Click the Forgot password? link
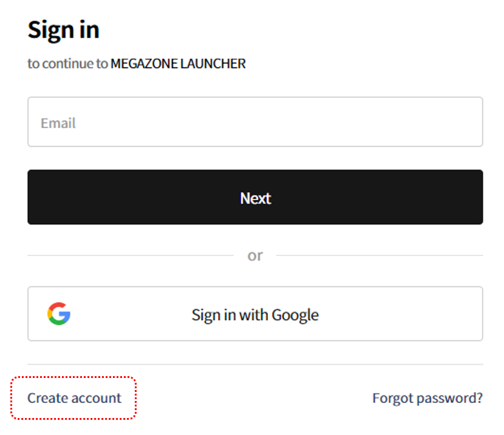This screenshot has width=504, height=435. point(427,398)
